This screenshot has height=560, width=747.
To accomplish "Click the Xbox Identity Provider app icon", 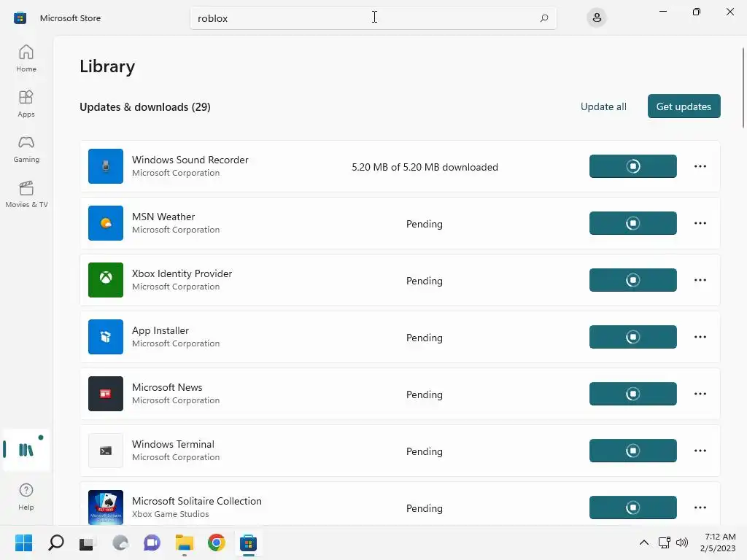I will [x=106, y=280].
